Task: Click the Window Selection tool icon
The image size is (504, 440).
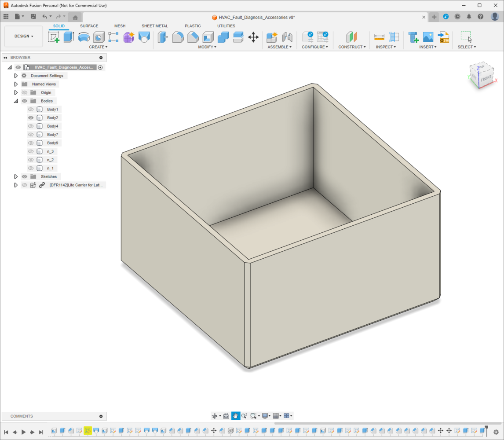Action: tap(466, 37)
